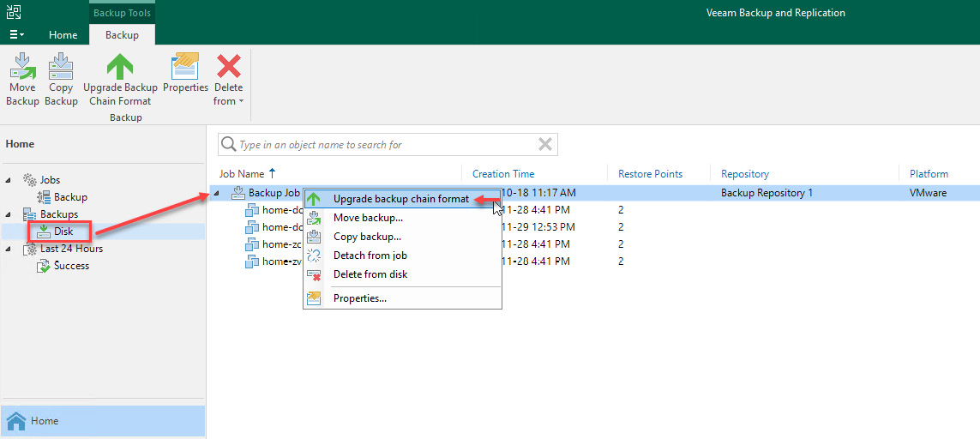The height and width of the screenshot is (439, 980).
Task: Choose Copy backup... from context menu
Action: 402,237
